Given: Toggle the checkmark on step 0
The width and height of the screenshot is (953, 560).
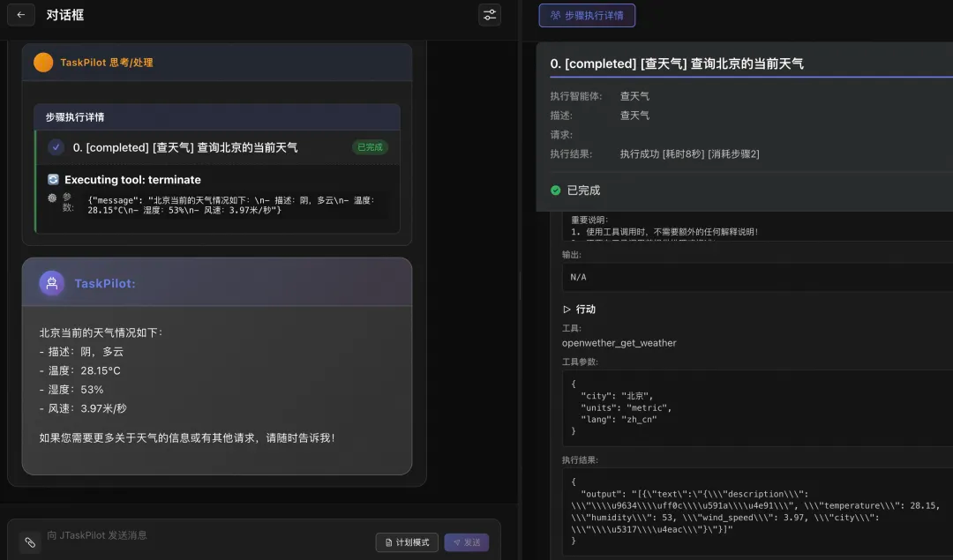Looking at the screenshot, I should tap(56, 147).
